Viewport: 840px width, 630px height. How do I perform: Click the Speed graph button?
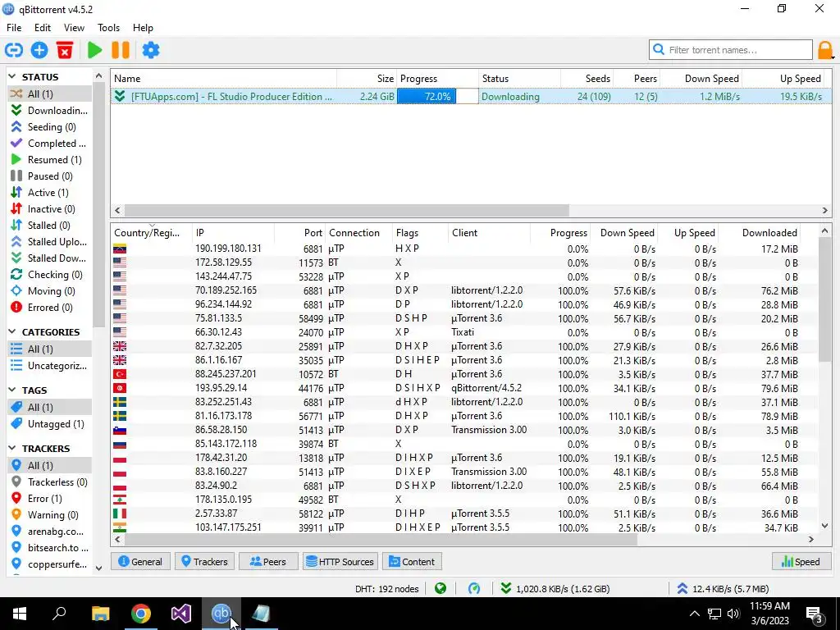(x=801, y=562)
